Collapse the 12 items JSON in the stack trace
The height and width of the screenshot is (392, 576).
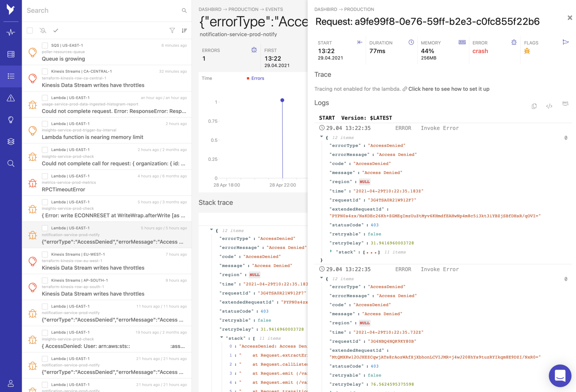[x=212, y=230]
